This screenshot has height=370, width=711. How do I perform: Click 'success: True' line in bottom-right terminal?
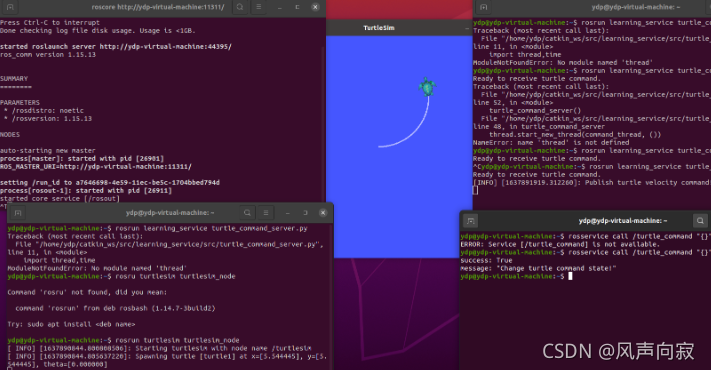click(487, 261)
